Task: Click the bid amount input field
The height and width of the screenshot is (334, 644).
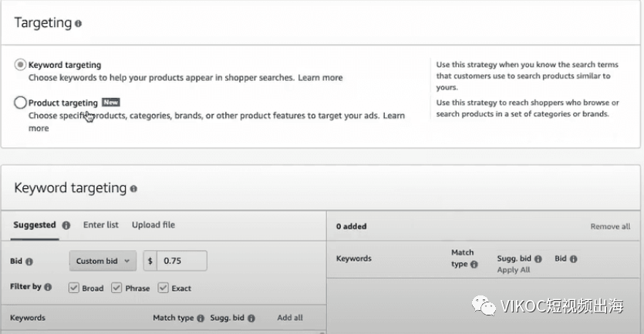Action: [182, 261]
